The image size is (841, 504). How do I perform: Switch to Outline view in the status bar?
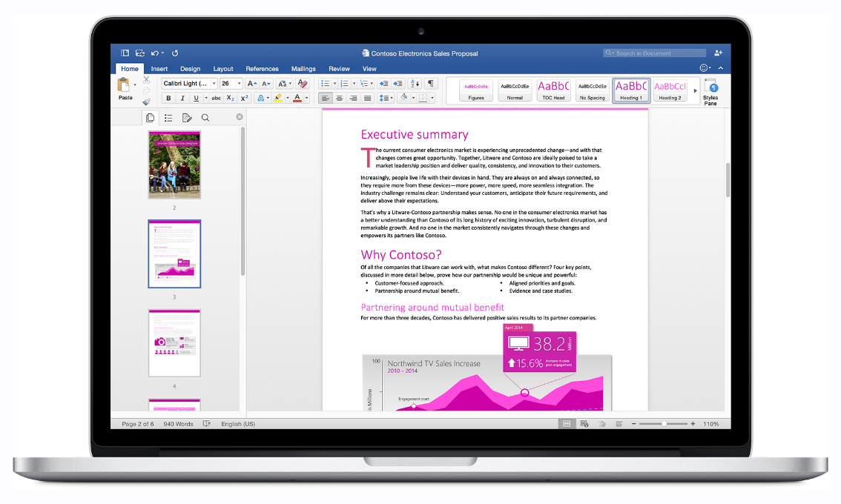tap(602, 423)
